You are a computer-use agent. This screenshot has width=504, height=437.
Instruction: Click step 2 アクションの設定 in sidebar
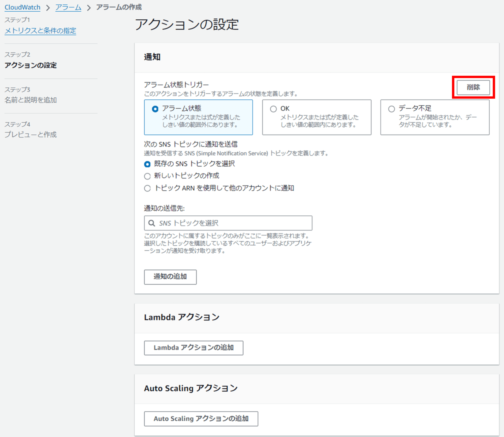(30, 65)
